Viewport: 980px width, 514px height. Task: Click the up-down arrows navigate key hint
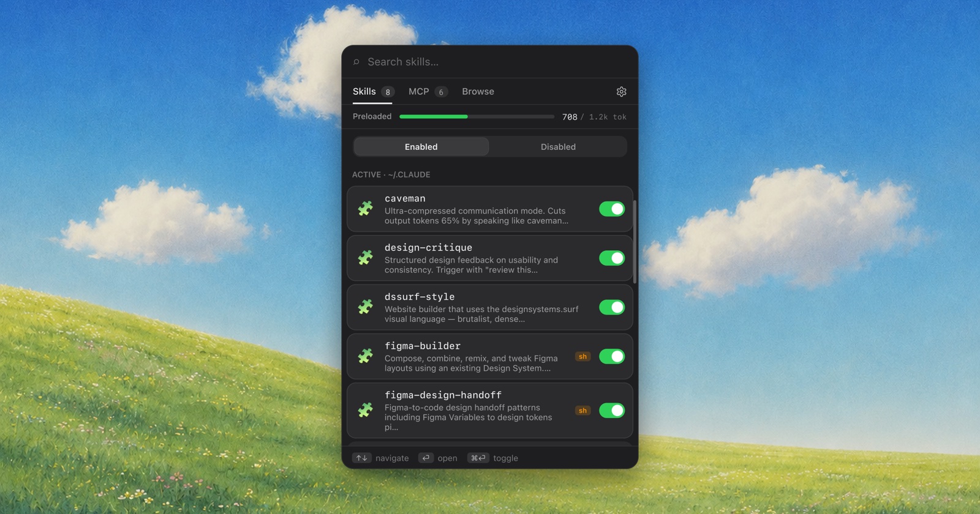point(362,458)
